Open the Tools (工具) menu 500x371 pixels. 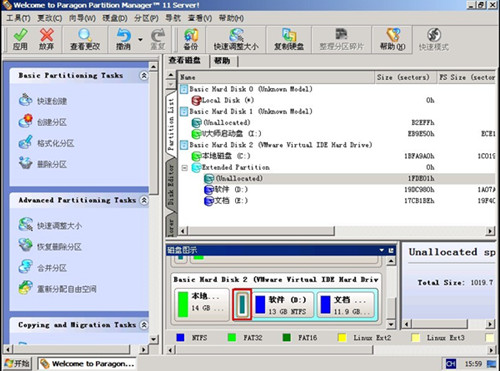(18, 18)
